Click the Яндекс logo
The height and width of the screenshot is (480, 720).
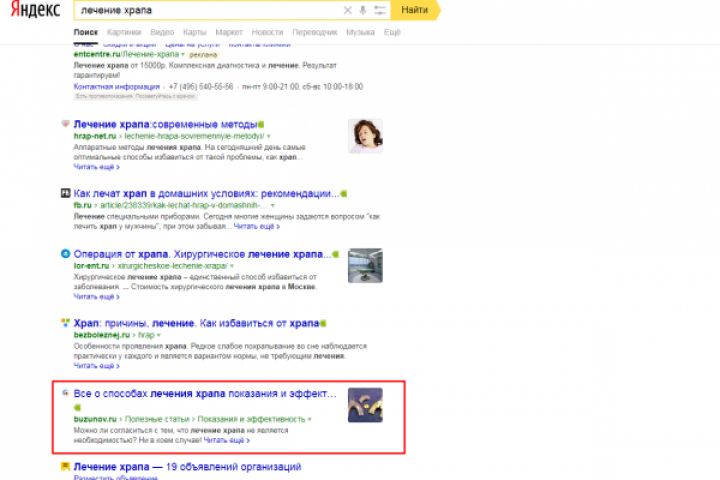pyautogui.click(x=35, y=9)
